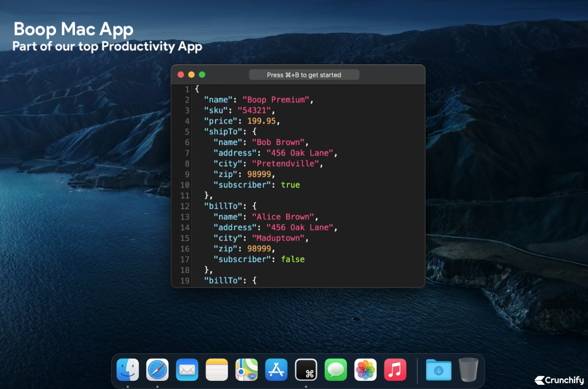Launch Safari from the dock
The image size is (588, 389).
158,369
